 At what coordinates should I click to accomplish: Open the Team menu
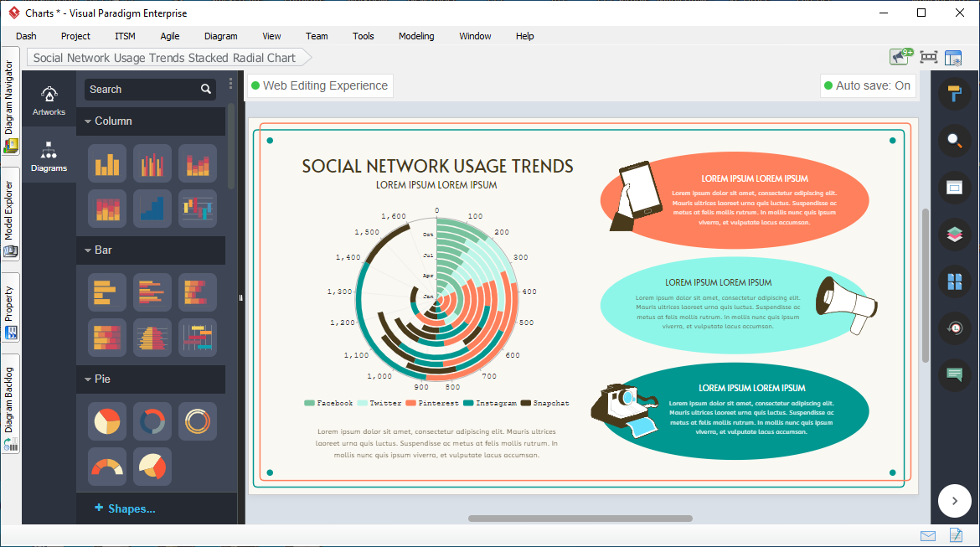317,36
